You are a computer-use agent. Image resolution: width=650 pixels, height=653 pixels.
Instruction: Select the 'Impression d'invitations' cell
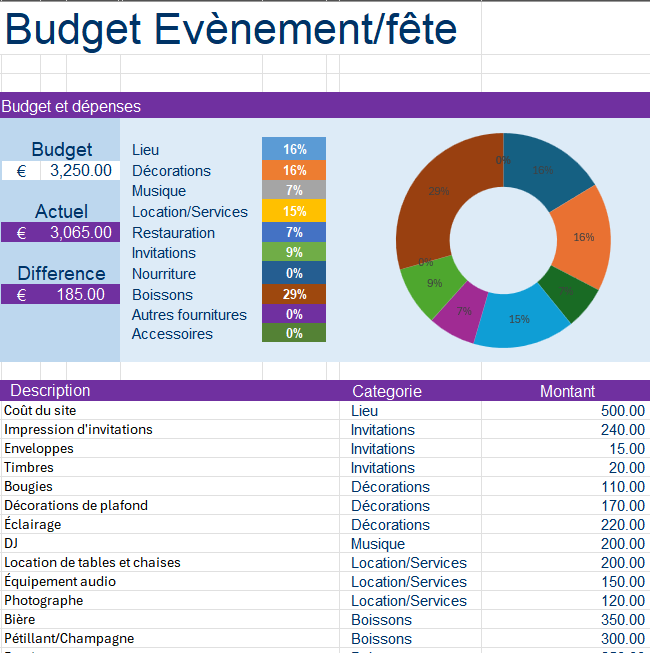[x=170, y=429]
